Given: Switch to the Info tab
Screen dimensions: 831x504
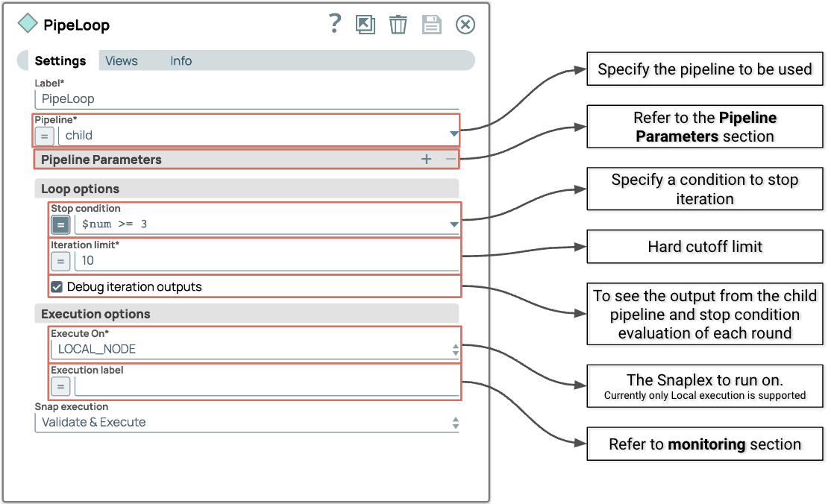Looking at the screenshot, I should (181, 61).
